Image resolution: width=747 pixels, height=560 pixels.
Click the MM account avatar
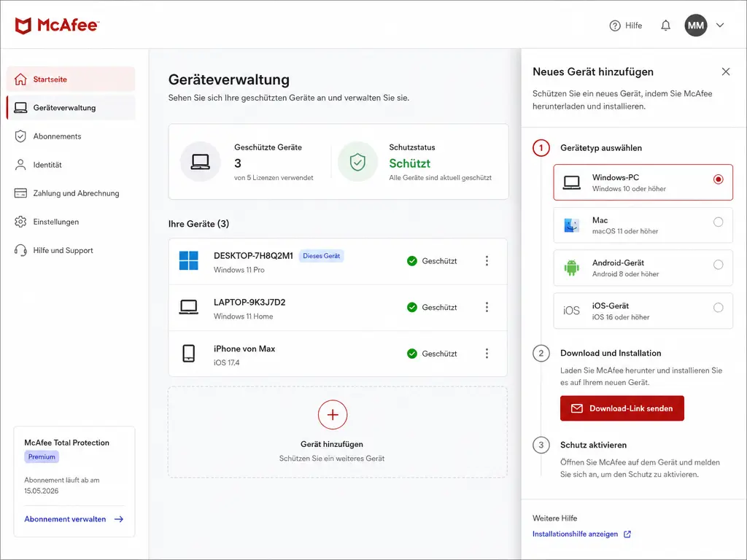tap(695, 26)
